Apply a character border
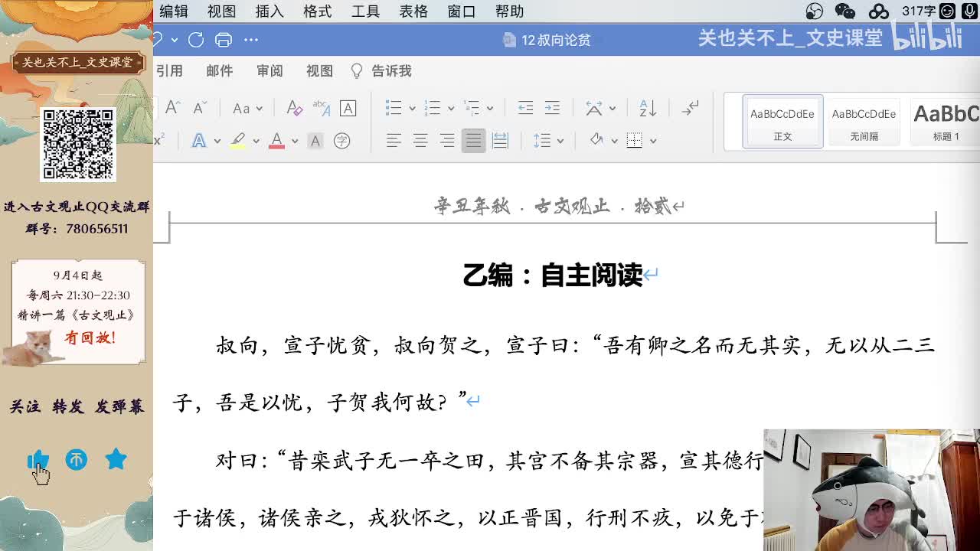 pos(348,108)
